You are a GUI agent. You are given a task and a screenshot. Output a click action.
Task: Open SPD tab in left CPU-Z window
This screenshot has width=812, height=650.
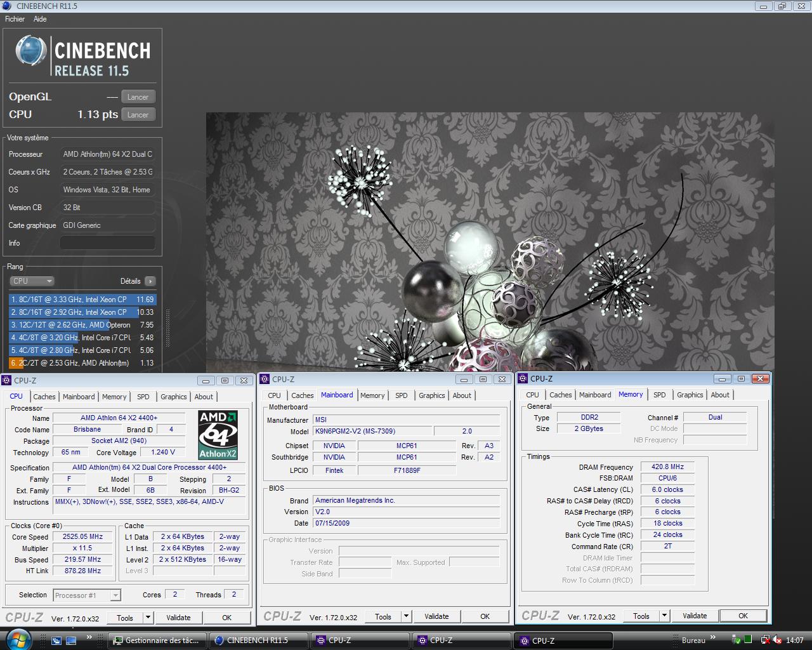point(143,397)
